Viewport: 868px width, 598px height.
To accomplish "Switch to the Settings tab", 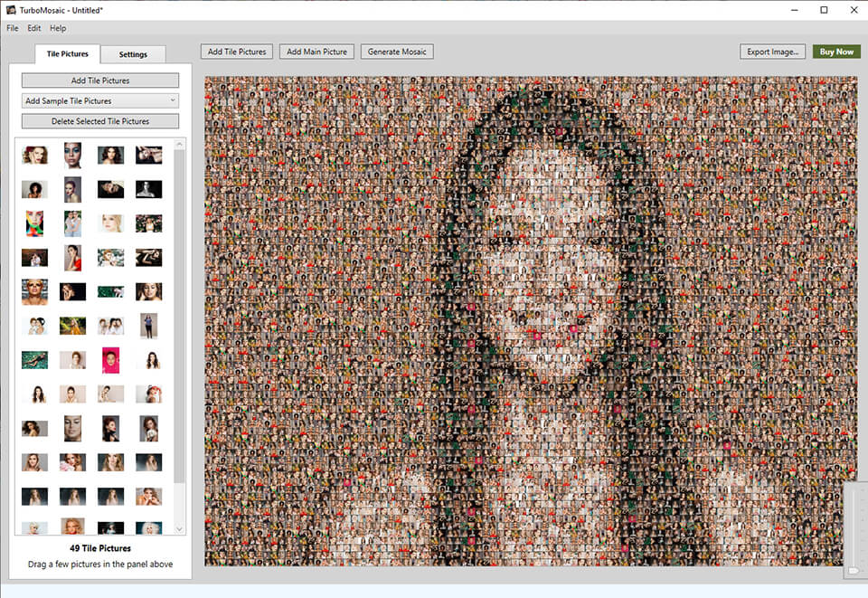I will coord(133,54).
